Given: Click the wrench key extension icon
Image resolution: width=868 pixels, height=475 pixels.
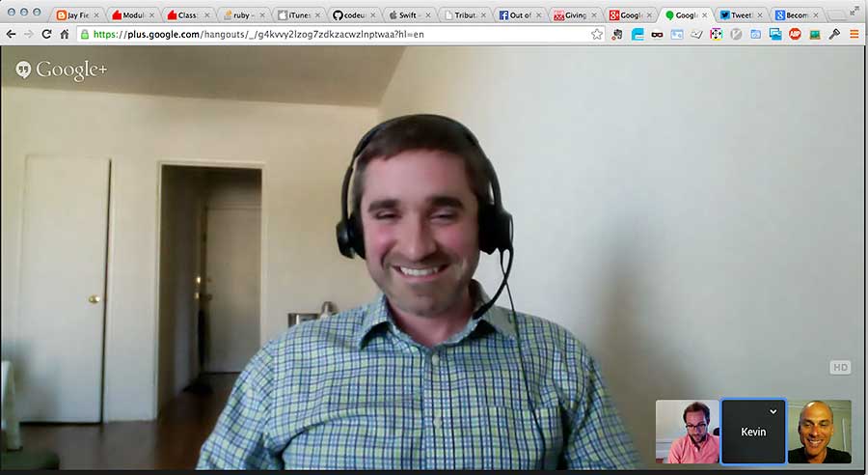Looking at the screenshot, I should point(834,34).
